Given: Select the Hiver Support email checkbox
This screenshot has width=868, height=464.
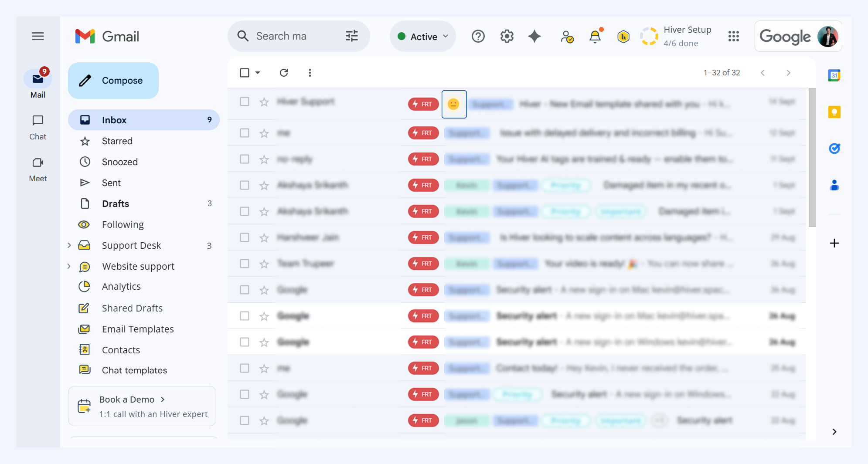Looking at the screenshot, I should [245, 102].
